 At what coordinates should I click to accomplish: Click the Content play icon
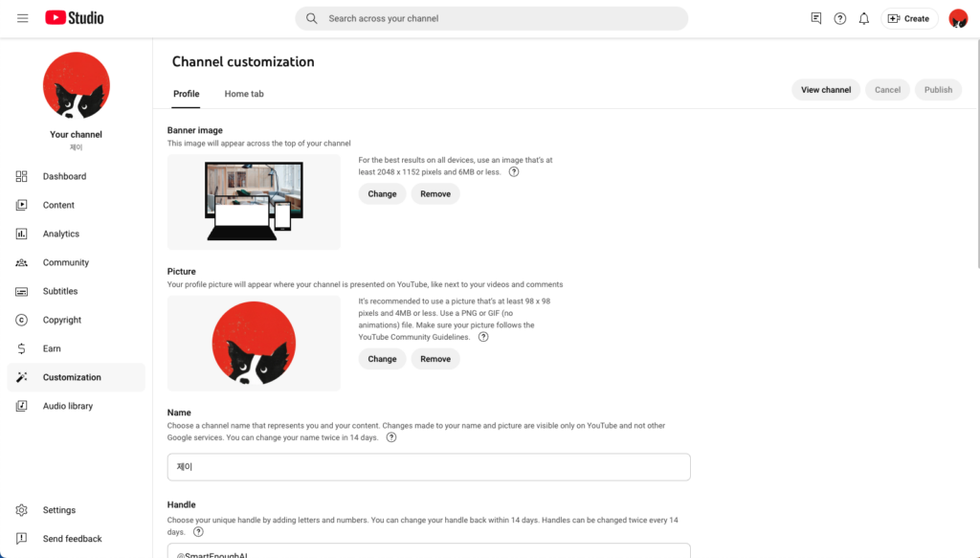coord(21,205)
